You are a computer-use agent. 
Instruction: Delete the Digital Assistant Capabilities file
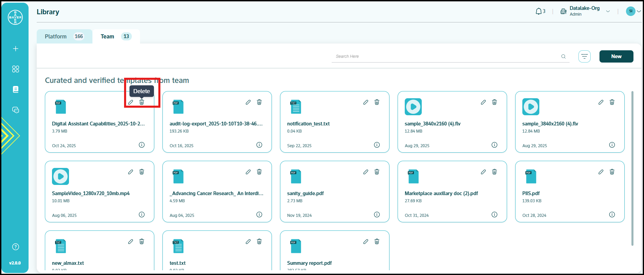tap(142, 102)
